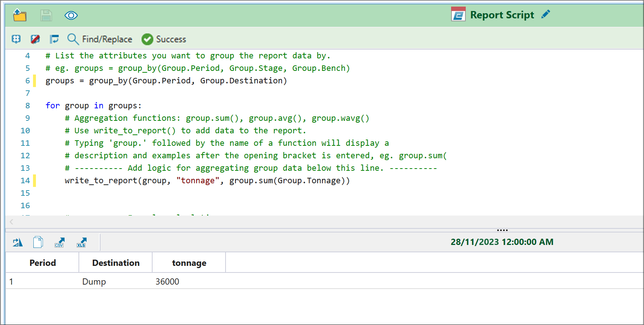Open the load script folder icon
The height and width of the screenshot is (325, 644).
(x=20, y=15)
